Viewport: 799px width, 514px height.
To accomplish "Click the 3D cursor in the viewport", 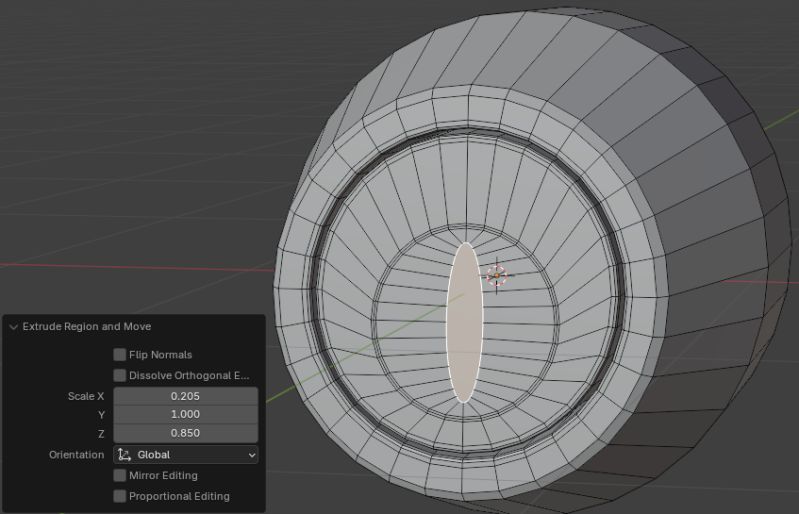I will (x=497, y=276).
